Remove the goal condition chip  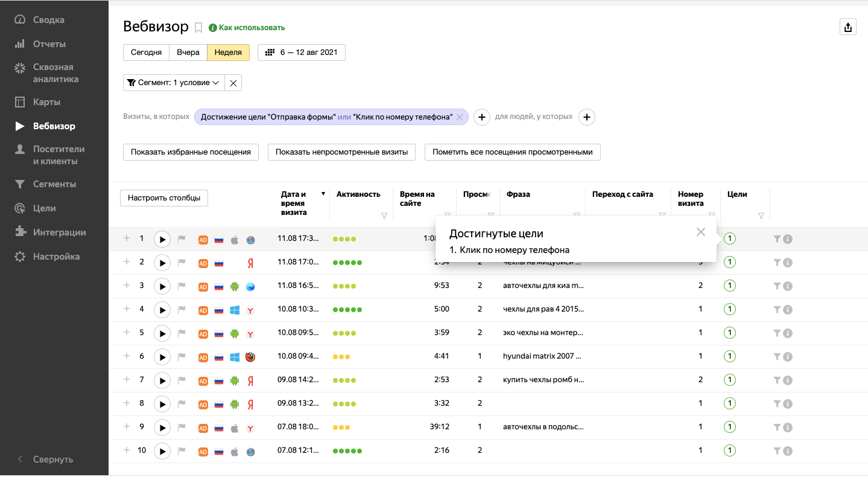(x=460, y=117)
